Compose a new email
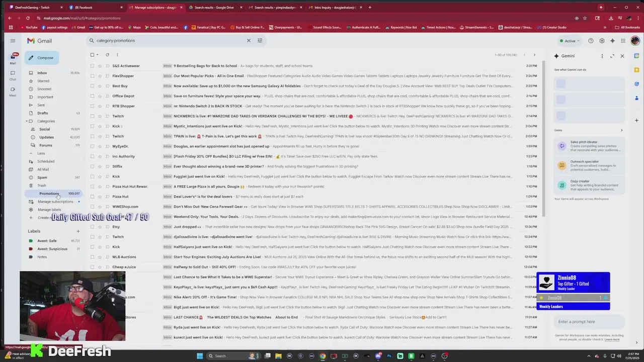The width and height of the screenshot is (644, 362). tap(42, 58)
